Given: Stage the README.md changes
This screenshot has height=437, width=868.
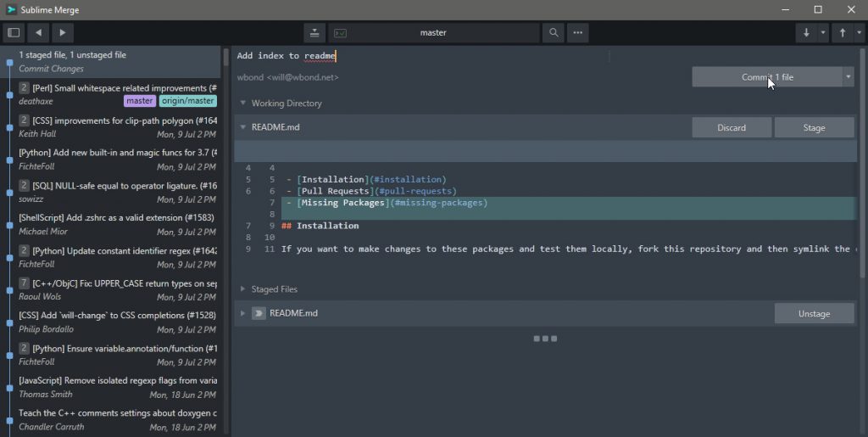Looking at the screenshot, I should [x=814, y=127].
